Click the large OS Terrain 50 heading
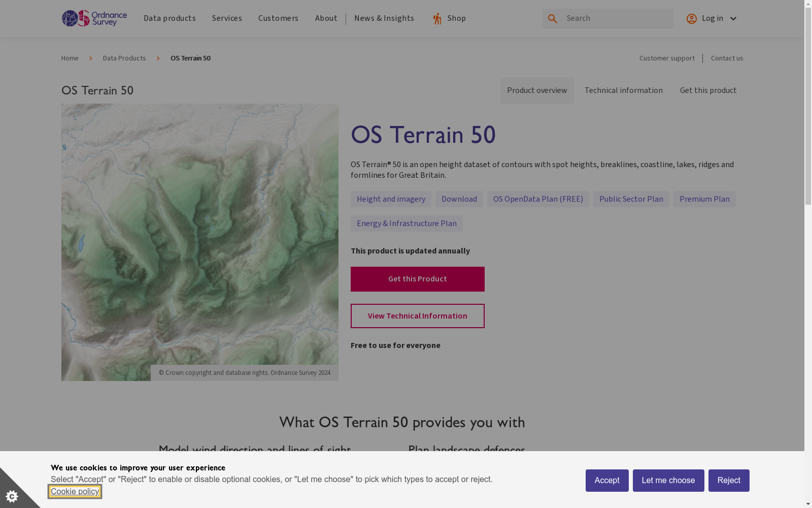The height and width of the screenshot is (508, 812). pyautogui.click(x=423, y=135)
